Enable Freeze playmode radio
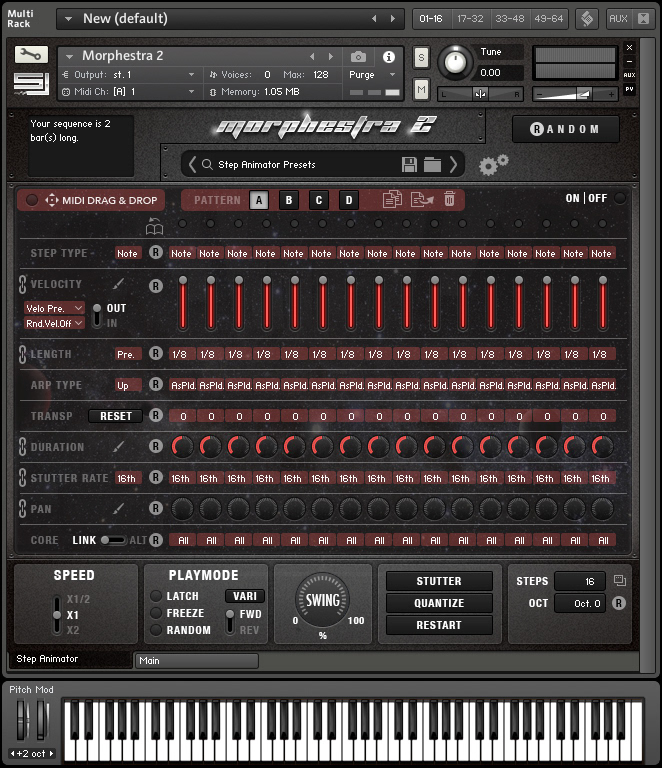The image size is (662, 768). point(156,613)
